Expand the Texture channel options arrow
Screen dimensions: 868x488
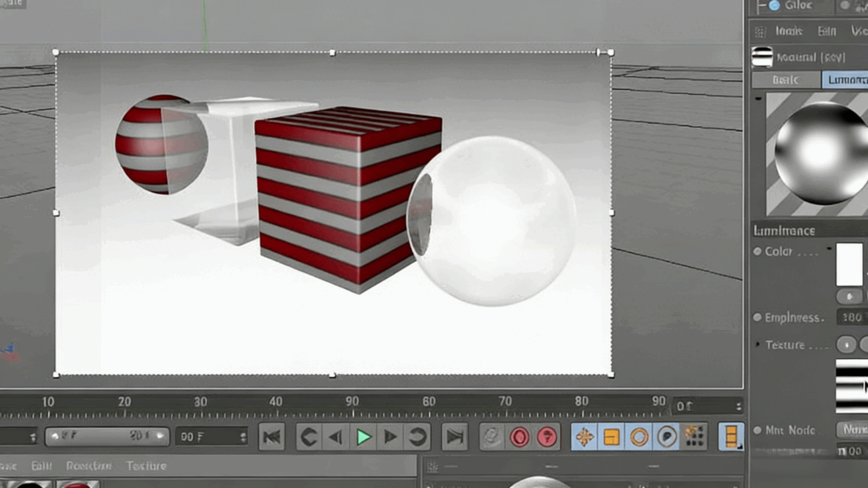coord(757,345)
